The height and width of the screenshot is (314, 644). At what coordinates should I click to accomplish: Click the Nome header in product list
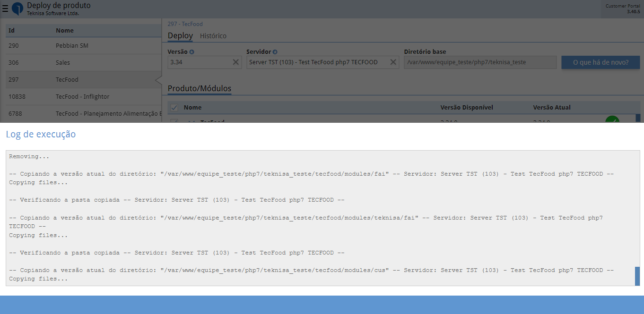(x=65, y=31)
